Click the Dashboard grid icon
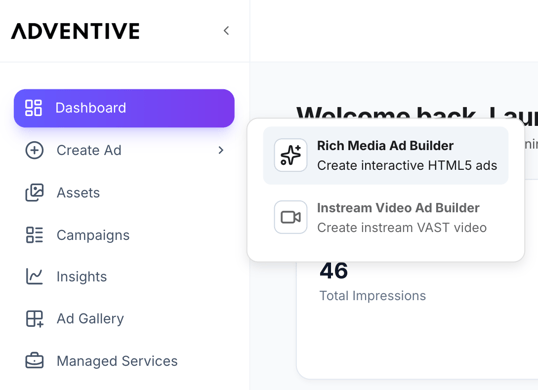Image resolution: width=538 pixels, height=390 pixels. 33,108
